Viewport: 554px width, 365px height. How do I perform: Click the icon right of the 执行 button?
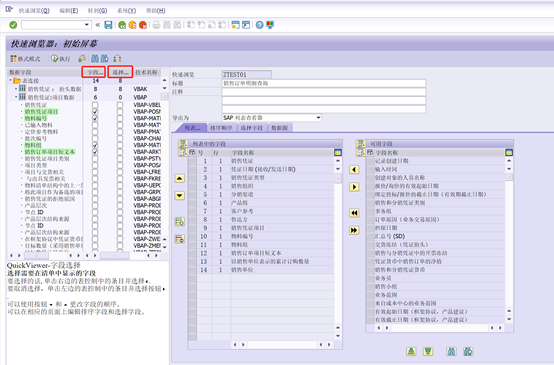[82, 58]
